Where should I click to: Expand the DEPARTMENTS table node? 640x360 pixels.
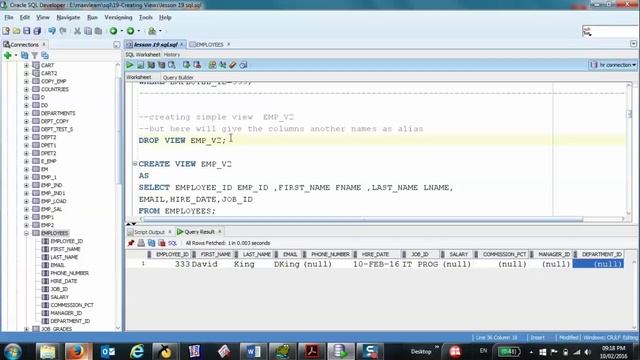tap(27, 113)
